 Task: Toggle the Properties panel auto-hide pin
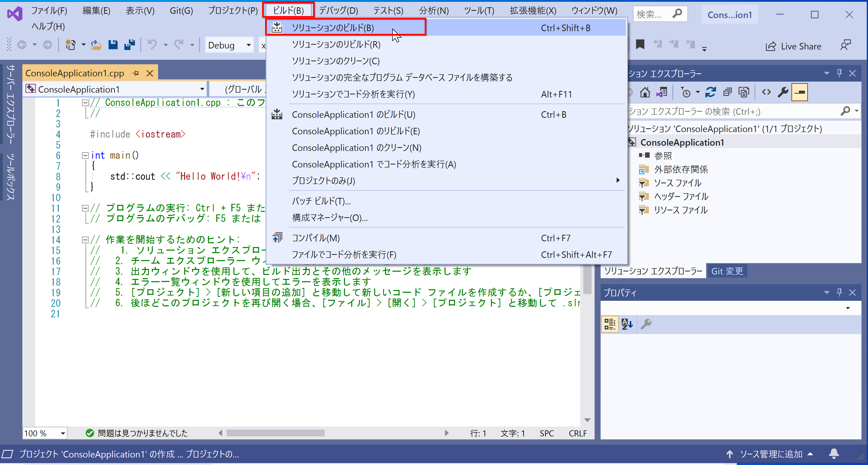[839, 292]
